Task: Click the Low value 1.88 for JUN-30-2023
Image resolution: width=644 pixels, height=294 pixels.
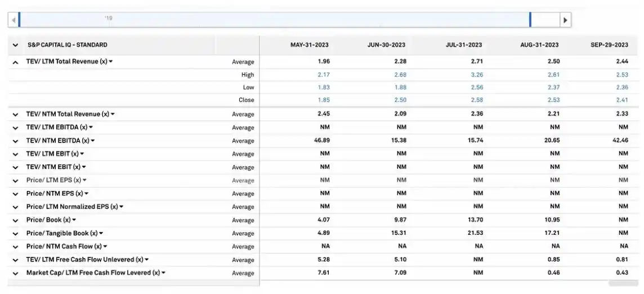Action: [400, 87]
